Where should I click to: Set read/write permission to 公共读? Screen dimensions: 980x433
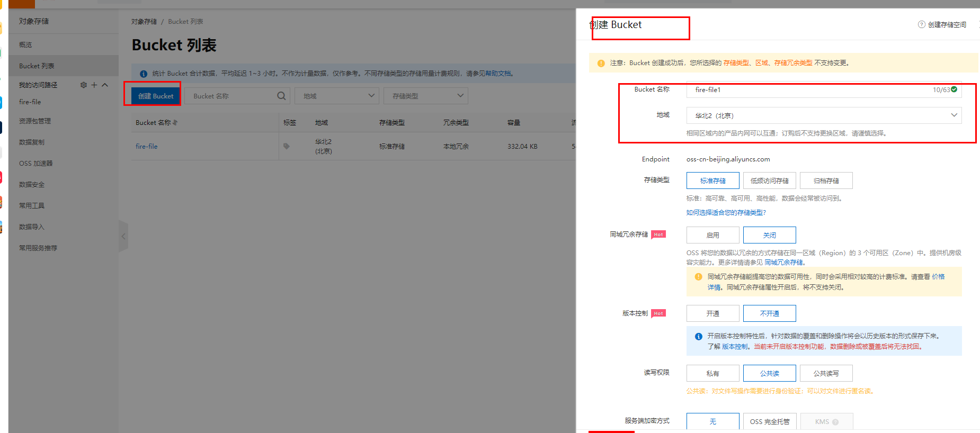770,373
